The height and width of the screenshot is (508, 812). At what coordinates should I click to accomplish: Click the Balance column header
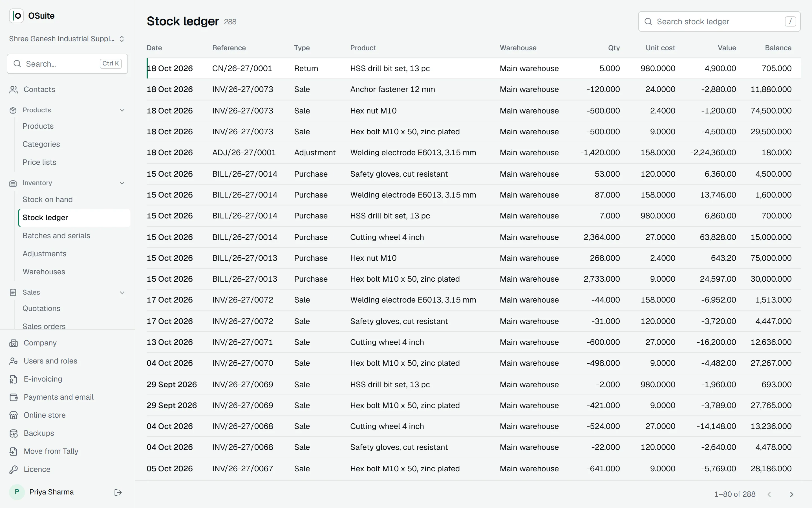pos(778,48)
